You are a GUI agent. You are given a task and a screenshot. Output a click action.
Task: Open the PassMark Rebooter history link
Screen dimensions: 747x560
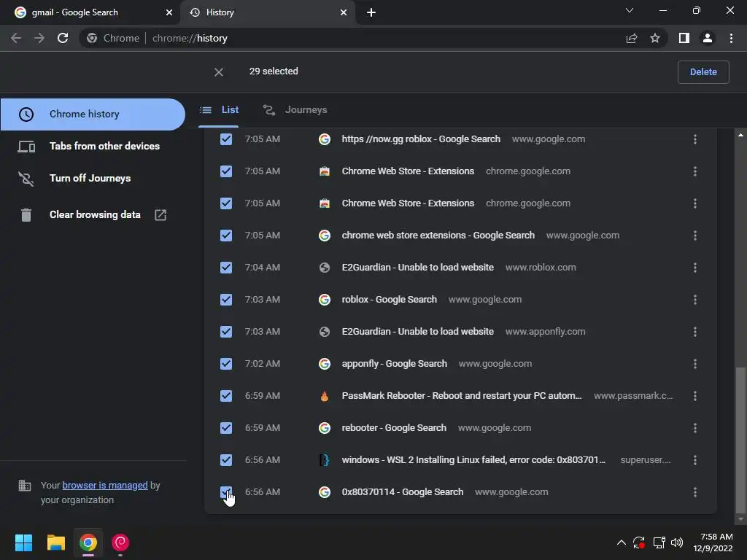coord(462,396)
